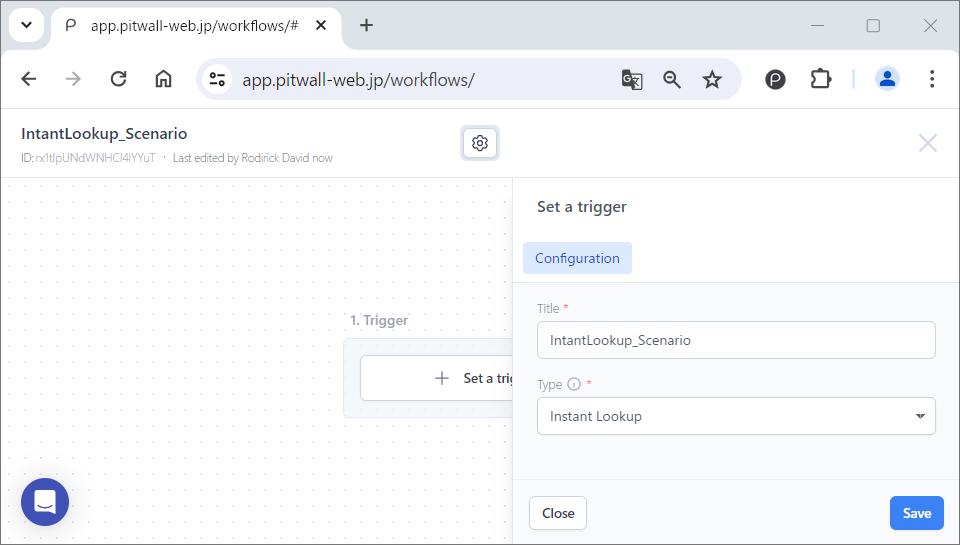Click the Chrome profile avatar icon
The image size is (960, 545).
[x=887, y=79]
